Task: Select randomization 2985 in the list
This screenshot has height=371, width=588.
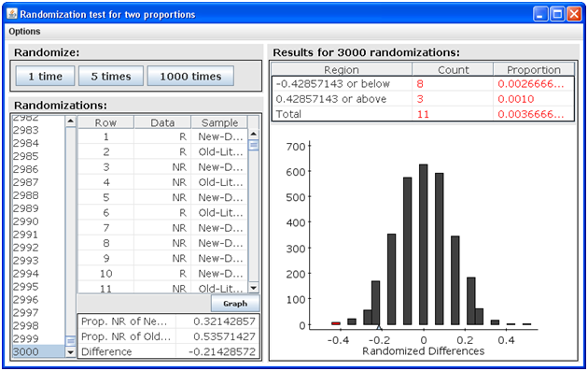Action: pos(38,156)
